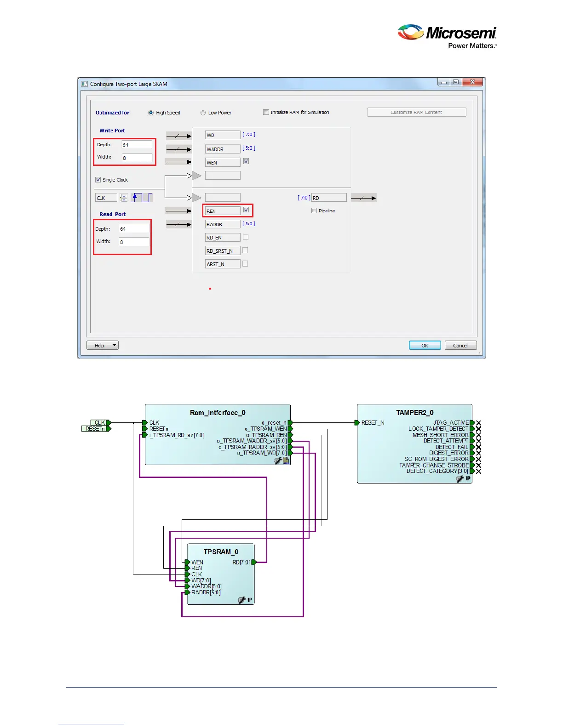Click the Read Port Width field
Viewport: 563px width, 728px height.
click(x=134, y=242)
